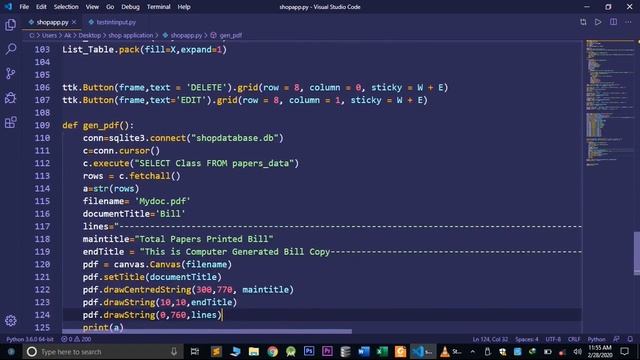Click the Ln 124, Col 32 status entry

click(x=490, y=339)
